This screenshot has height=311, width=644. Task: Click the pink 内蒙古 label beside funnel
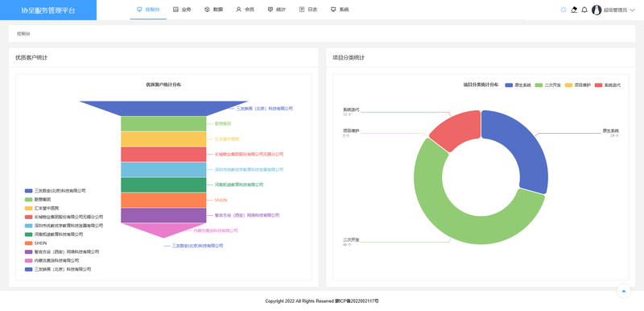(216, 230)
